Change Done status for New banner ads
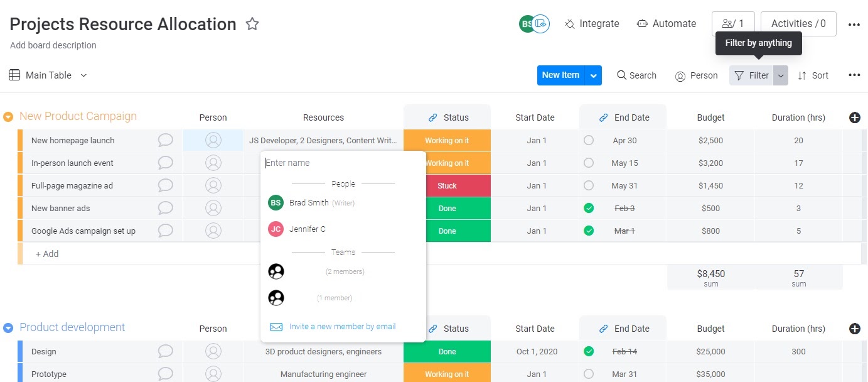The image size is (868, 382). pyautogui.click(x=447, y=209)
